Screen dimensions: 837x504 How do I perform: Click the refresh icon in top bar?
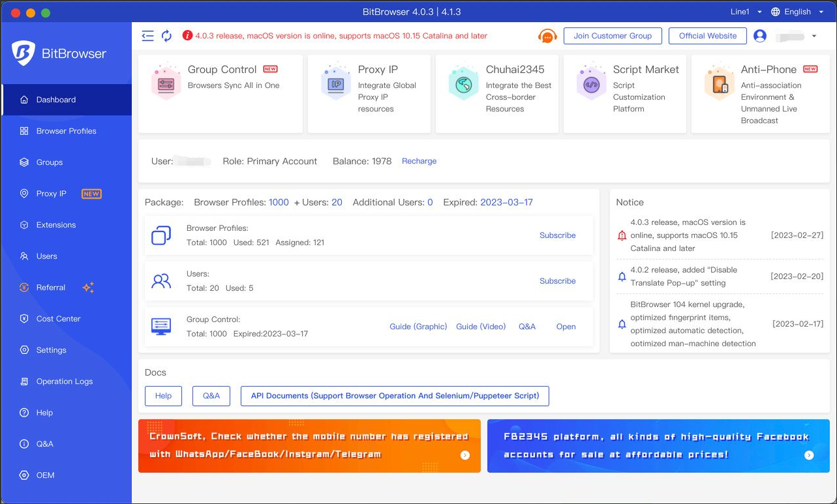click(x=167, y=36)
